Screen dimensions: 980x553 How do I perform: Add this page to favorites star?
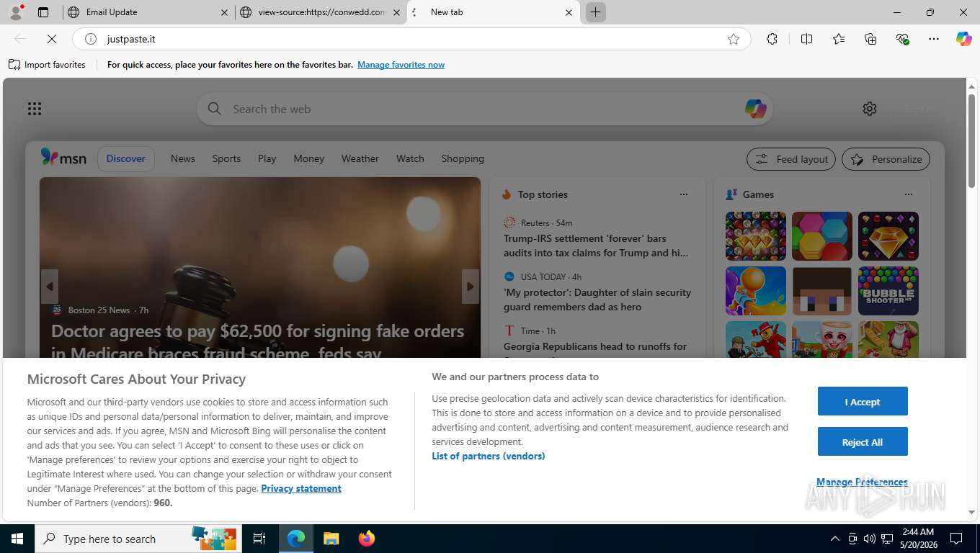click(x=734, y=39)
